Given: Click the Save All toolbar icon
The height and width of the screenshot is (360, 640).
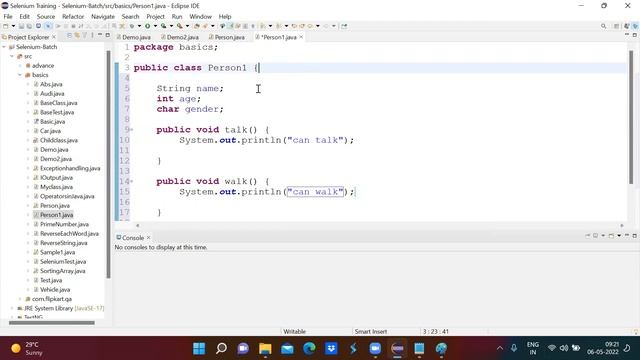Looking at the screenshot, I should coord(29,26).
